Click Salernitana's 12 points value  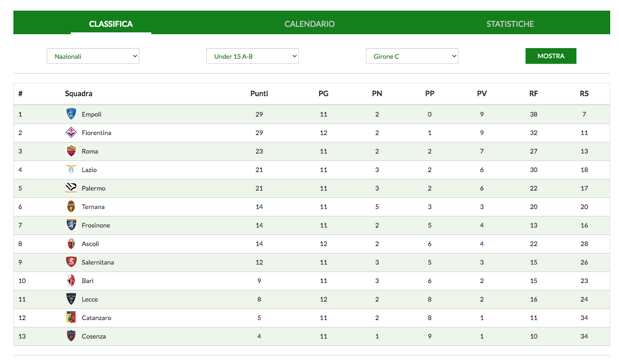coord(259,262)
